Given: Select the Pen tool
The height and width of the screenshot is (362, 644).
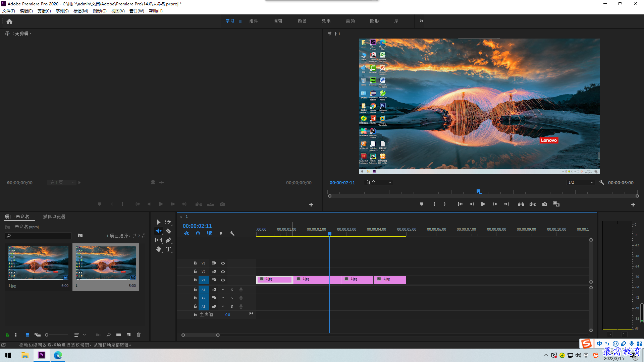Looking at the screenshot, I should tap(168, 240).
